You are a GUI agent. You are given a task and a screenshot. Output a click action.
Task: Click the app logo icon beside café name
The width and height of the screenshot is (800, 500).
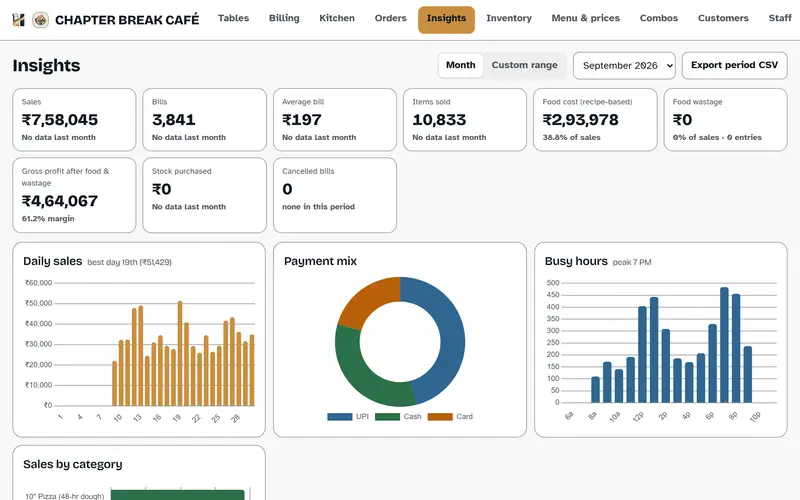pos(18,20)
